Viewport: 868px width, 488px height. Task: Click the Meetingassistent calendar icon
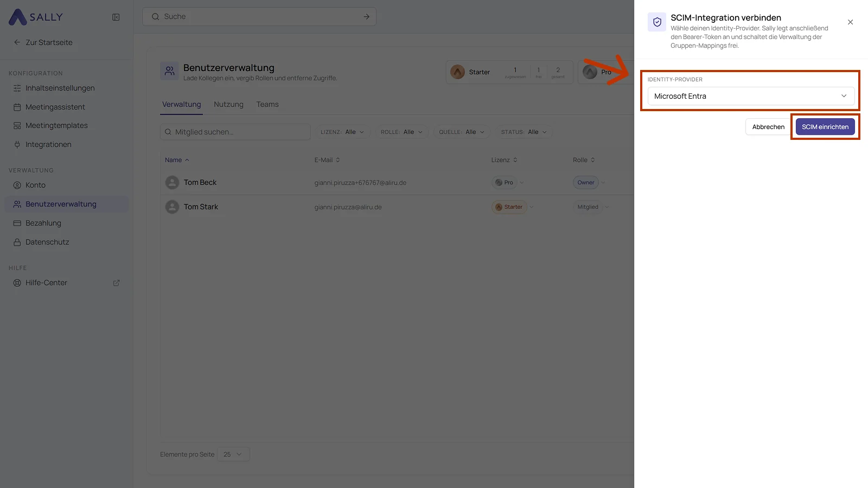tap(17, 107)
